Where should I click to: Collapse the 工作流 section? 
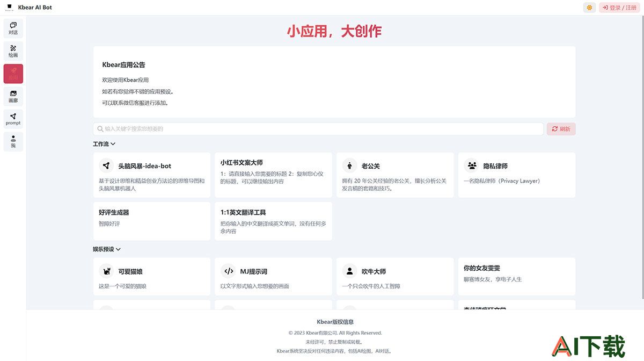click(104, 144)
